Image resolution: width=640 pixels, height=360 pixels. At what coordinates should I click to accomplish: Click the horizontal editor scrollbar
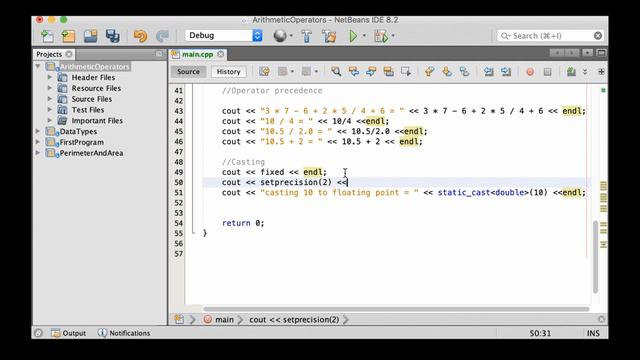396,309
